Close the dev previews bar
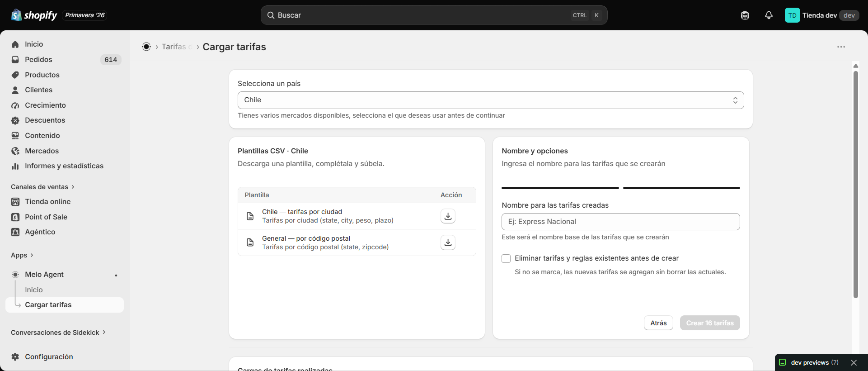 854,362
